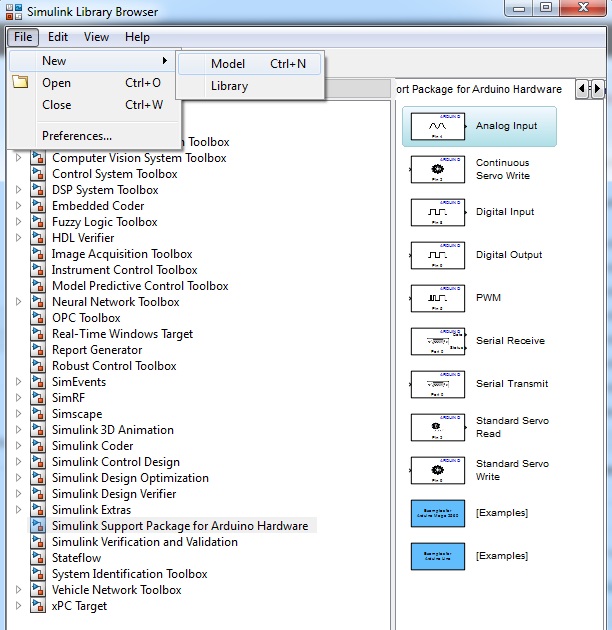Expand the DSP System Toolbox node

pyautogui.click(x=18, y=190)
